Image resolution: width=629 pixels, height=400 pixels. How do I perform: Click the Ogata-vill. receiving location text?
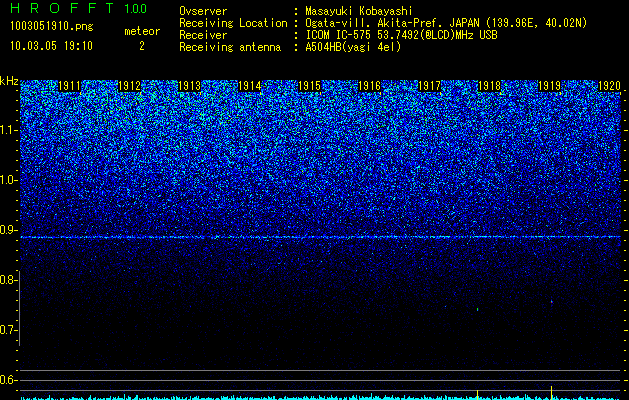[x=446, y=23]
